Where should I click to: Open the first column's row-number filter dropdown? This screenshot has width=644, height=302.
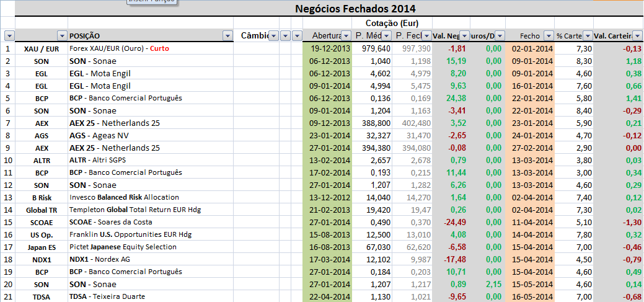[x=9, y=36]
